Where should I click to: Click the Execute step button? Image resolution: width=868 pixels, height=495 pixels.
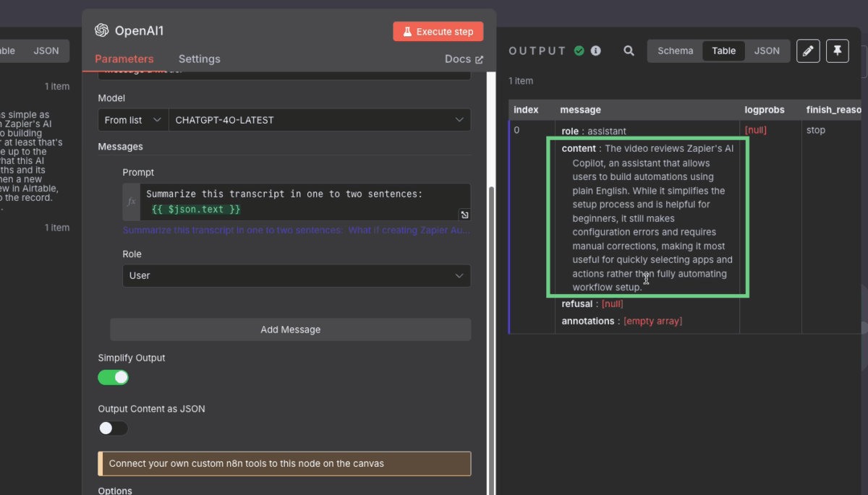pyautogui.click(x=438, y=32)
